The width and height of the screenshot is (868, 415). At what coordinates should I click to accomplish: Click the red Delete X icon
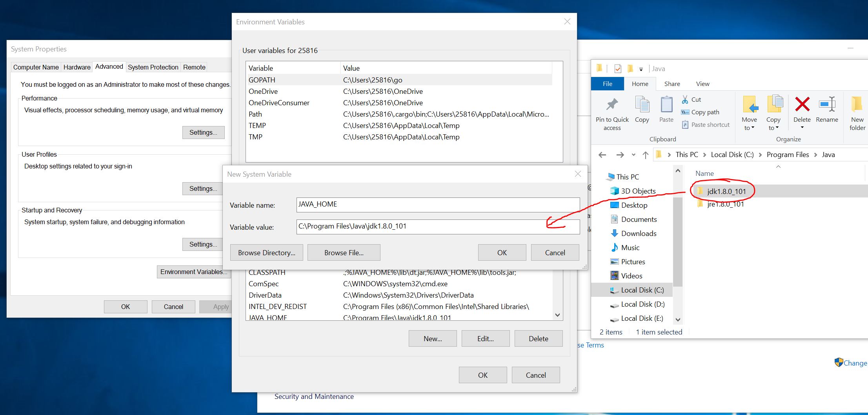pyautogui.click(x=802, y=104)
